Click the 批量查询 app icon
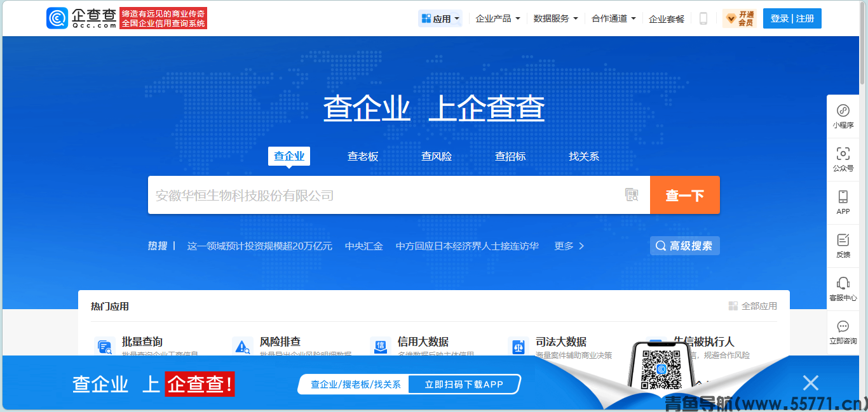Image resolution: width=868 pixels, height=412 pixels. [x=104, y=347]
